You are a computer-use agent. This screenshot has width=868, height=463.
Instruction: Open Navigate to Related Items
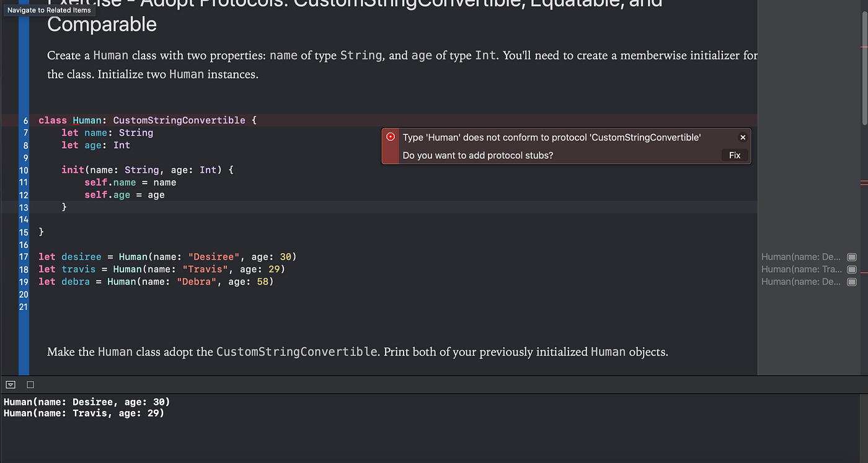pyautogui.click(x=48, y=9)
